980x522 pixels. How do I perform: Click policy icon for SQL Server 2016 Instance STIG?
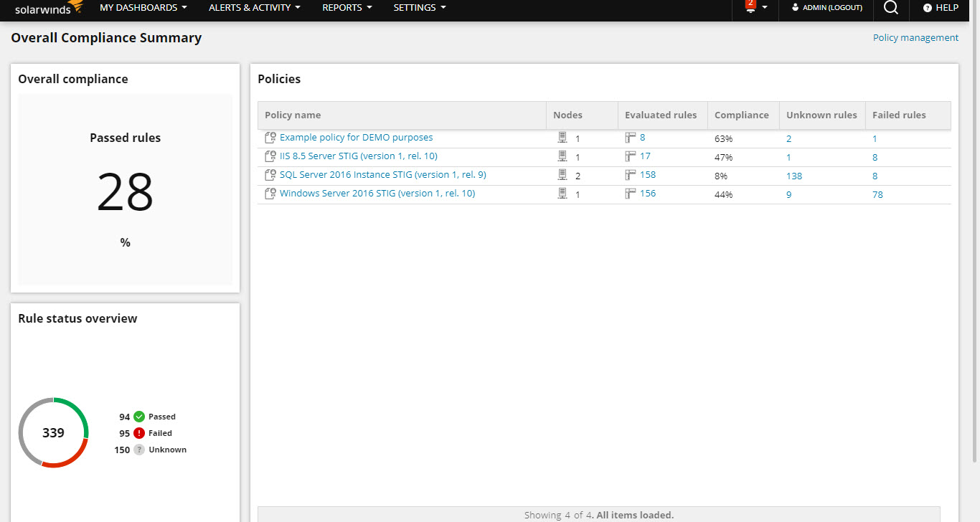click(x=270, y=175)
